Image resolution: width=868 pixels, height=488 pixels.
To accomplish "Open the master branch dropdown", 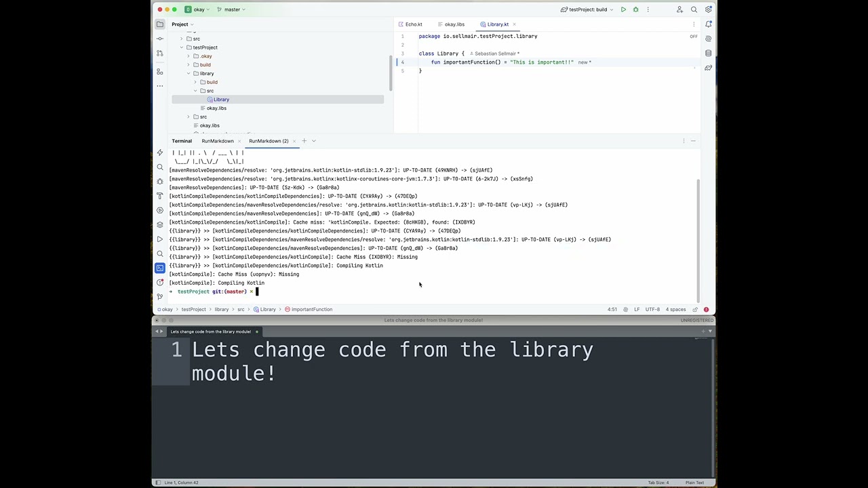I will pyautogui.click(x=229, y=9).
